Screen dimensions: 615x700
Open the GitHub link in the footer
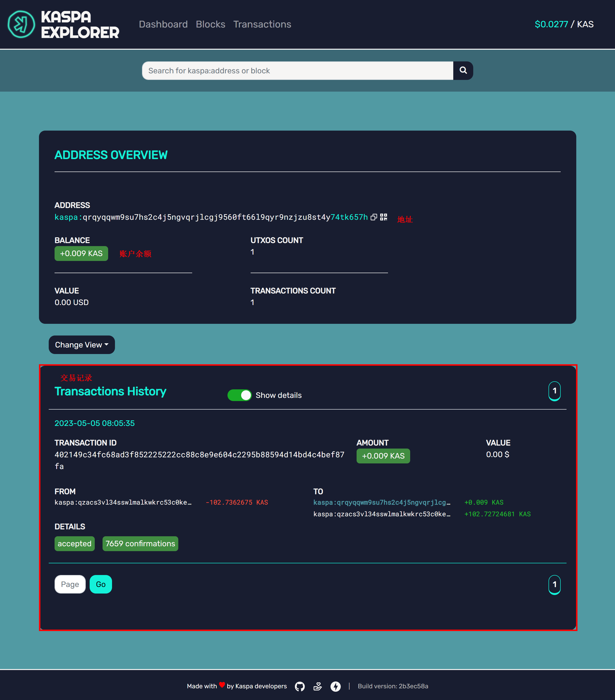click(300, 686)
